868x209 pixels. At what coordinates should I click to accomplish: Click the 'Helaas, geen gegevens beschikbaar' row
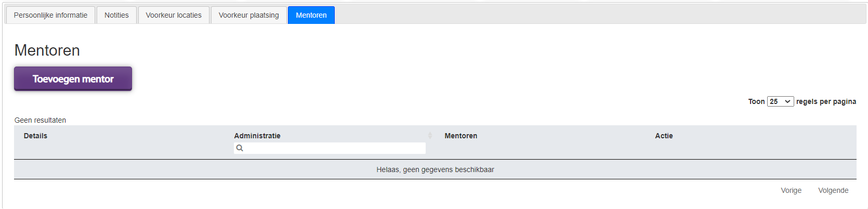(x=435, y=169)
